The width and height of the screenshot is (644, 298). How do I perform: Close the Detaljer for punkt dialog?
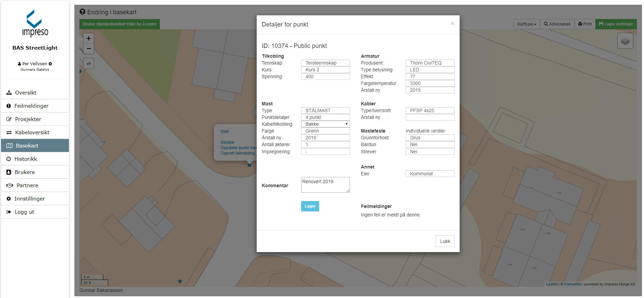click(x=452, y=23)
